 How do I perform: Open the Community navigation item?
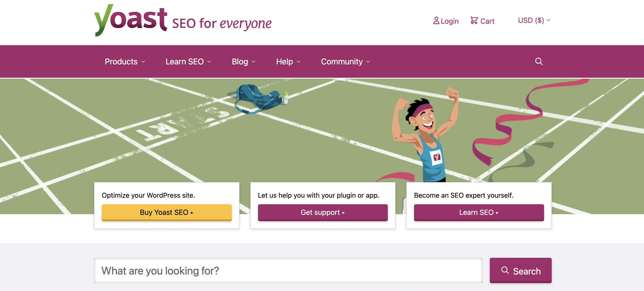click(x=342, y=62)
